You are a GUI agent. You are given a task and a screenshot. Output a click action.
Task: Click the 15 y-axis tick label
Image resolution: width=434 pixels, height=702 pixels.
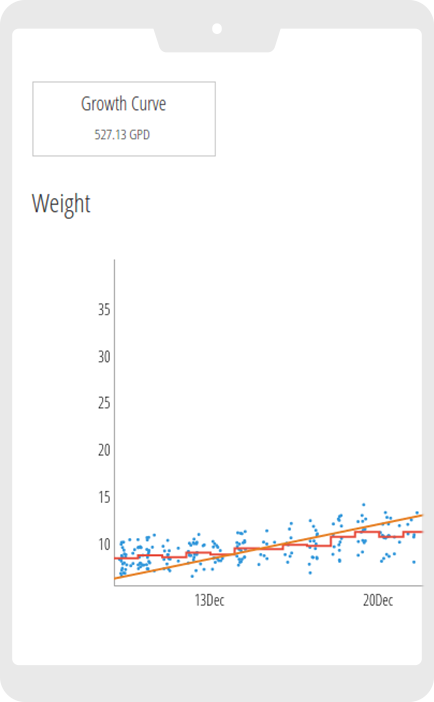click(104, 497)
